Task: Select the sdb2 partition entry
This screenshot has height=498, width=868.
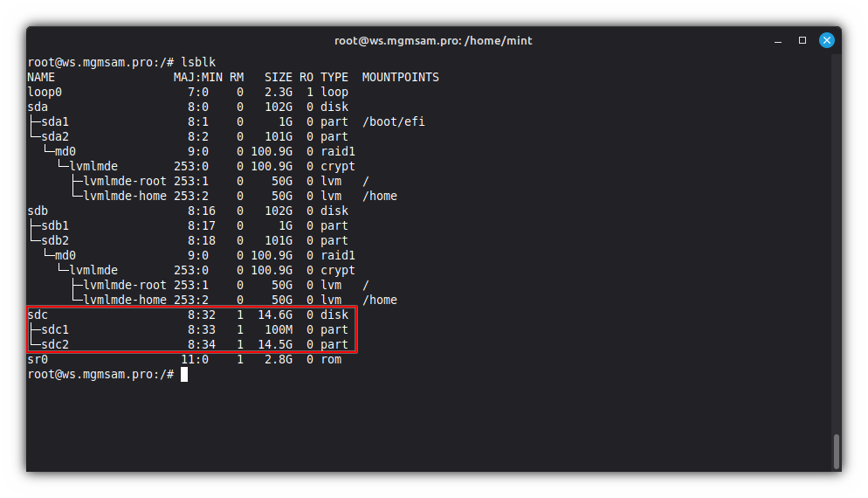Action: [54, 240]
